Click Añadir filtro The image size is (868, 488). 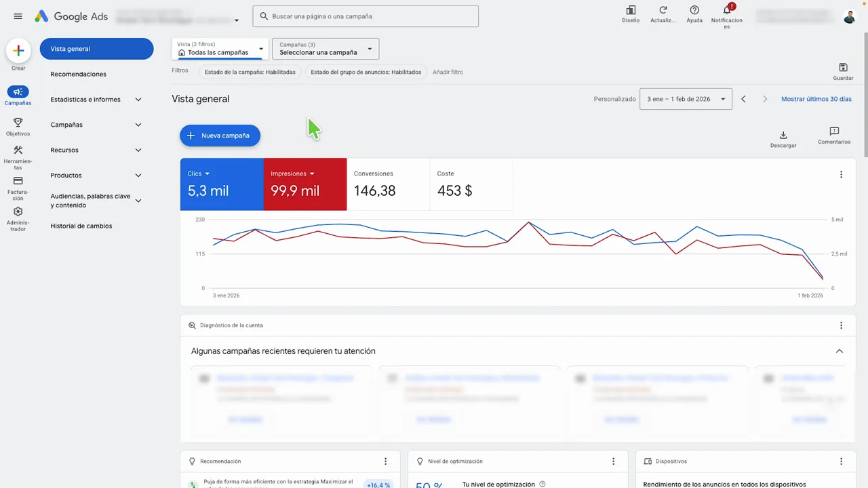448,72
